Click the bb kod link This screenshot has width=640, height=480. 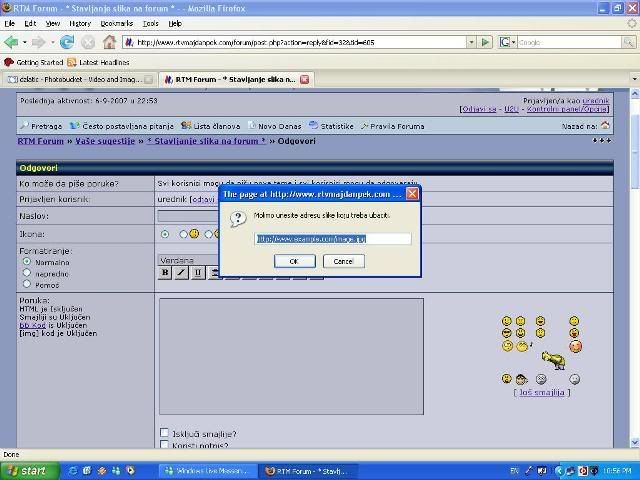(33, 325)
